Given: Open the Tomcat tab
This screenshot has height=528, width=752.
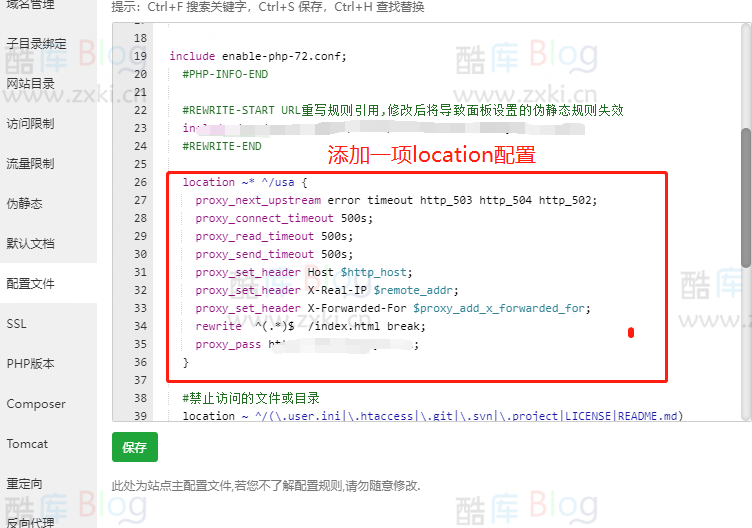Looking at the screenshot, I should pos(27,444).
